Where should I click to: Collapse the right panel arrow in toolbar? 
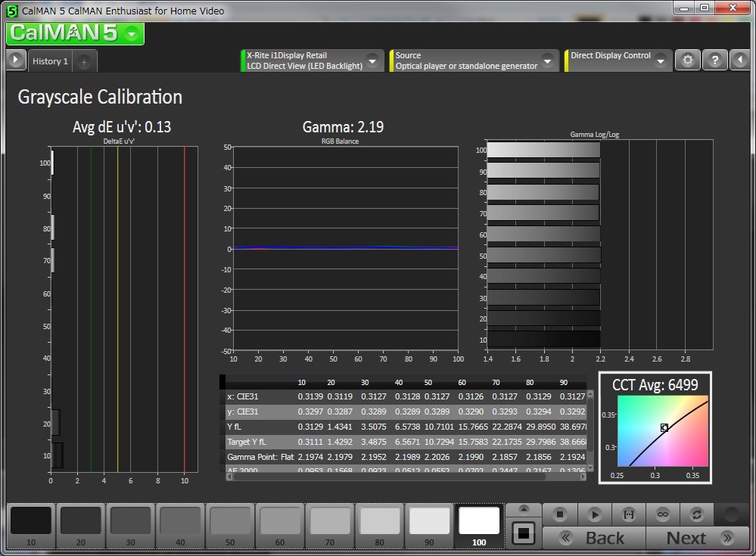[x=741, y=61]
